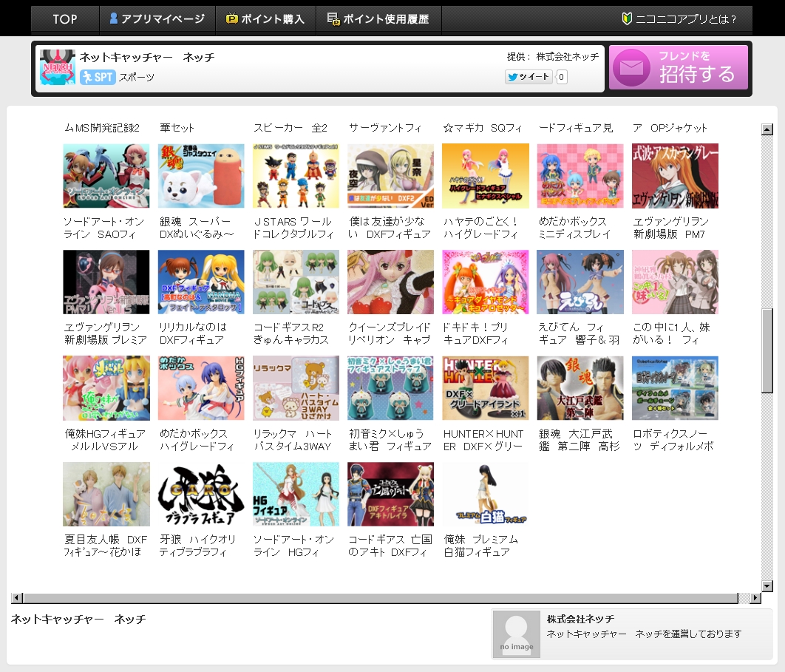785x672 pixels.
Task: Click the history icon beside ポイント使用履歴
Action: [x=333, y=19]
